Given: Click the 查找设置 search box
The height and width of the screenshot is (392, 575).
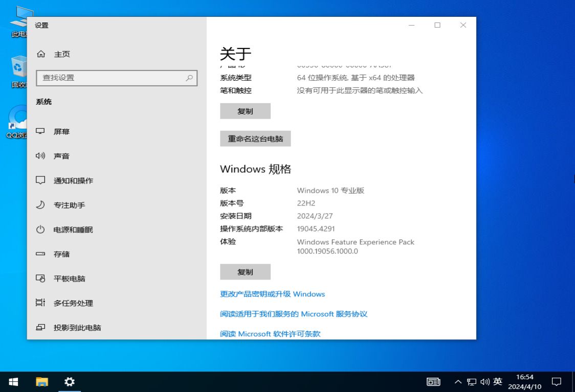Looking at the screenshot, I should tap(117, 78).
